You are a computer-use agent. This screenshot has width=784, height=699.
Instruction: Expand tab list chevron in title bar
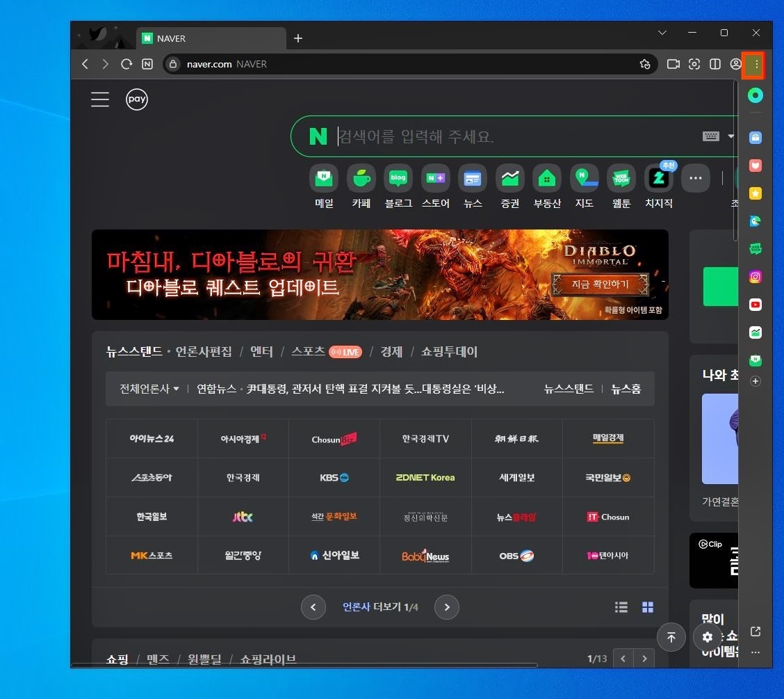[662, 33]
